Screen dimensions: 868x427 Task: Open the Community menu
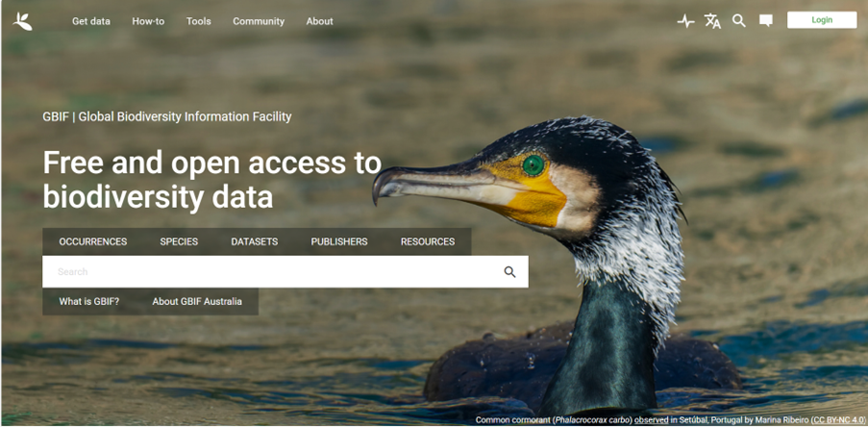[259, 21]
